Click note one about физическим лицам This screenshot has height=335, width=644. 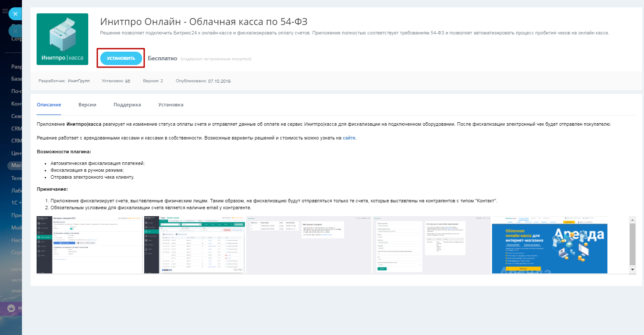tap(274, 201)
